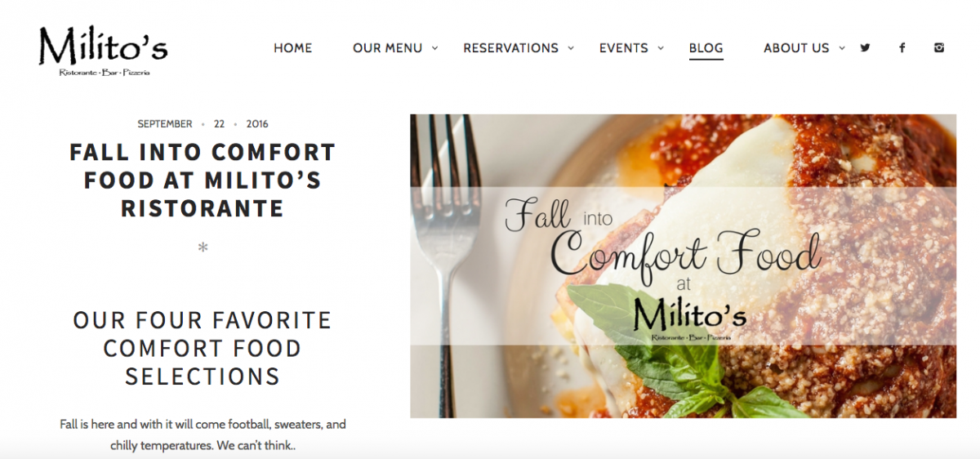Expand the Events dropdown arrow

(x=661, y=48)
